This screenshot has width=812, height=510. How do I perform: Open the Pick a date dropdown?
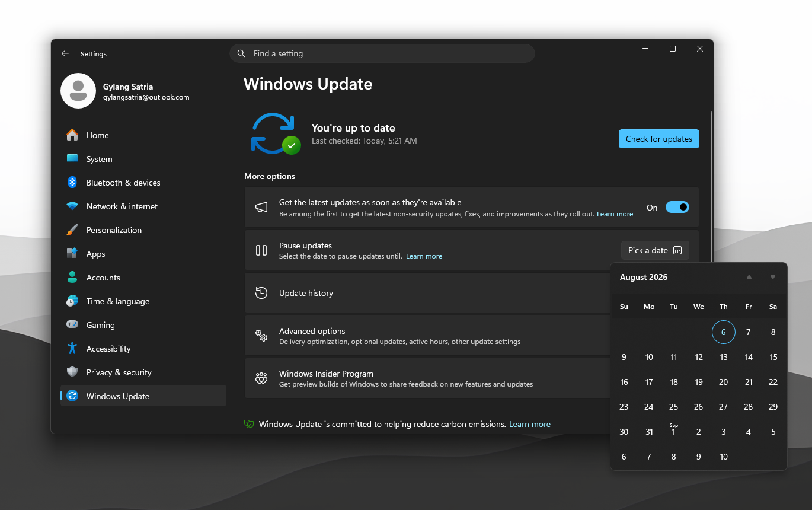(655, 250)
